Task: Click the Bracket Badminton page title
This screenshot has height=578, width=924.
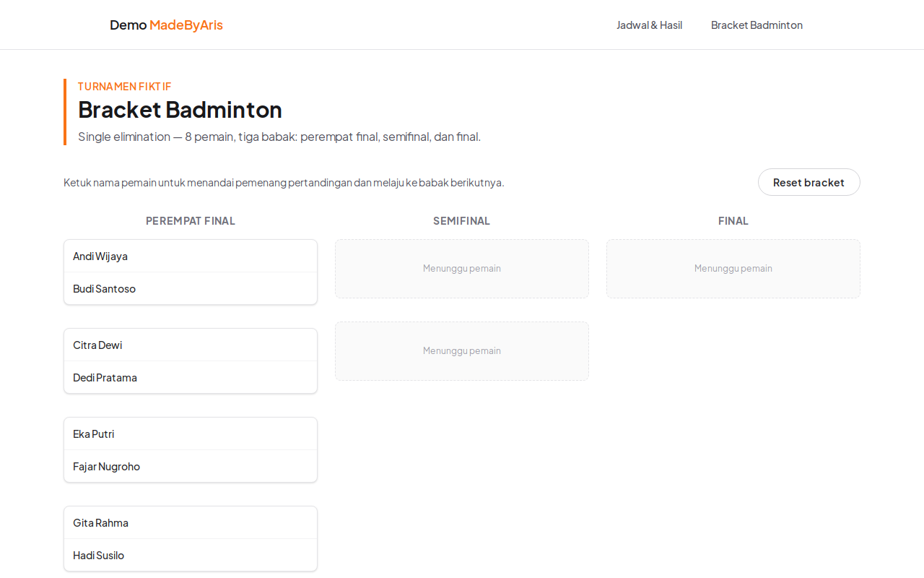Action: (180, 109)
